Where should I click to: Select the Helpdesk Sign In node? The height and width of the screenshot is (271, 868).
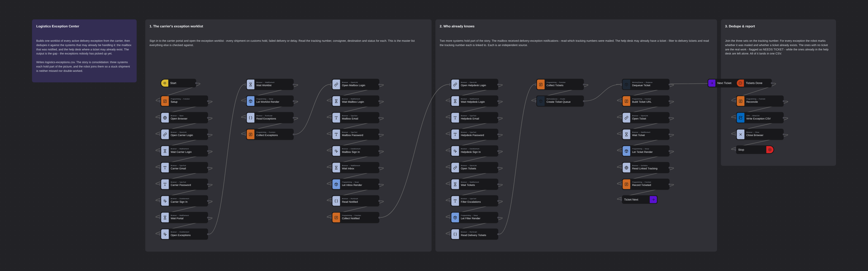[x=474, y=151]
